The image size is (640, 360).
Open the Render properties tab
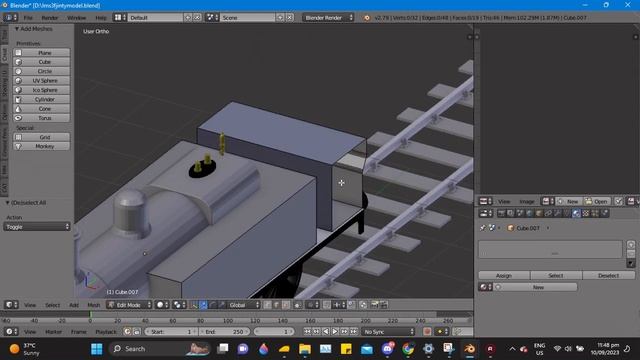click(501, 213)
